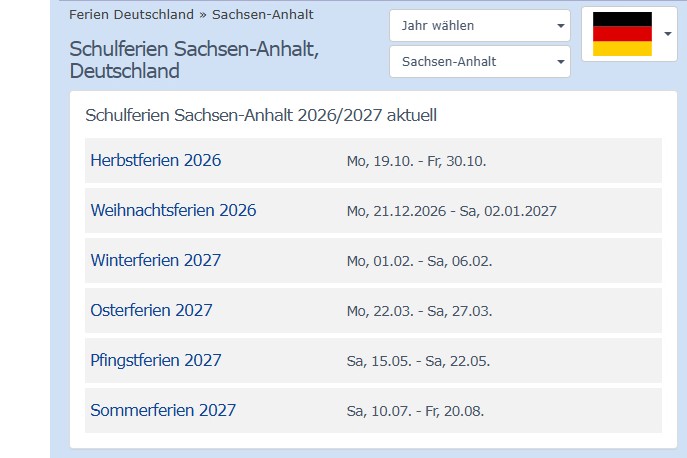The image size is (687, 458).
Task: Open the Pfingstferien 2027 link
Action: (x=156, y=360)
